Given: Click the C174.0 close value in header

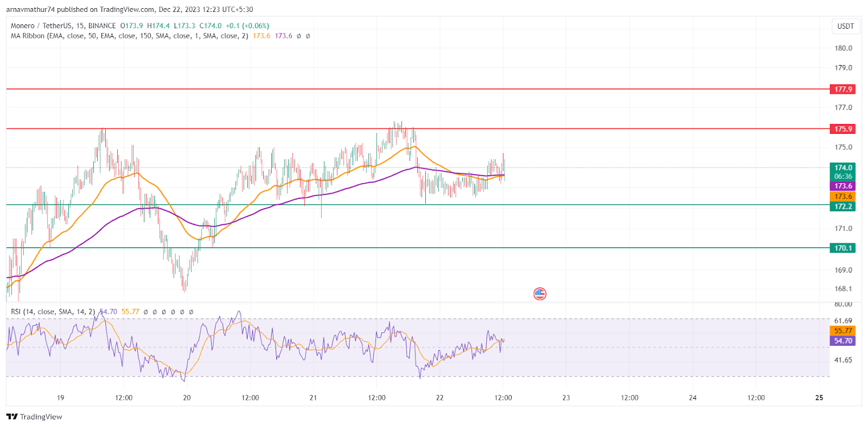Looking at the screenshot, I should coord(210,25).
